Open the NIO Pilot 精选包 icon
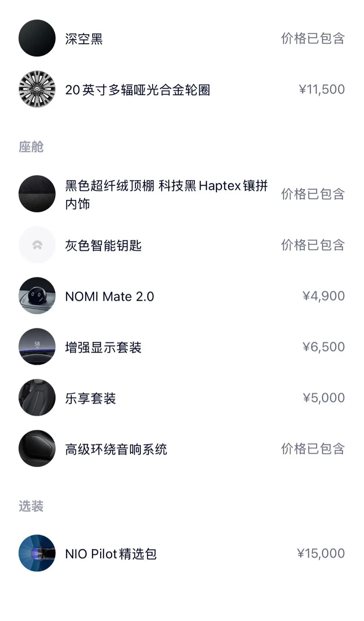Screen dimensions: 364x621 pos(37,553)
